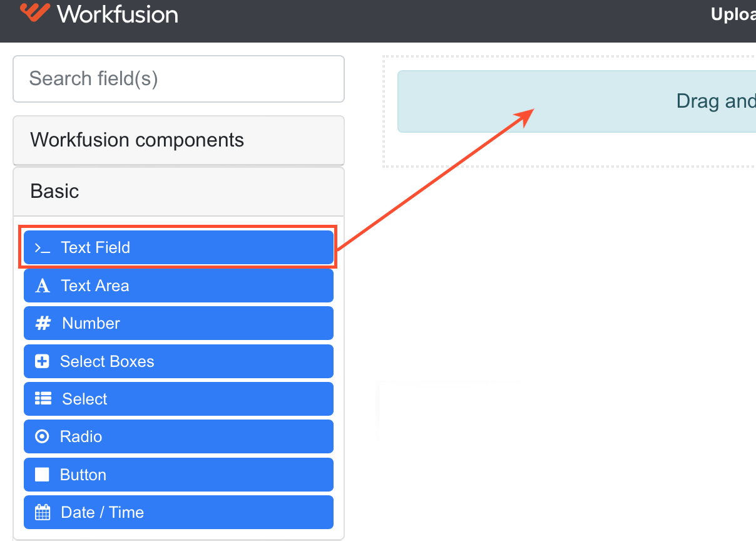
Task: Expand the Workfusion components section
Action: (178, 140)
